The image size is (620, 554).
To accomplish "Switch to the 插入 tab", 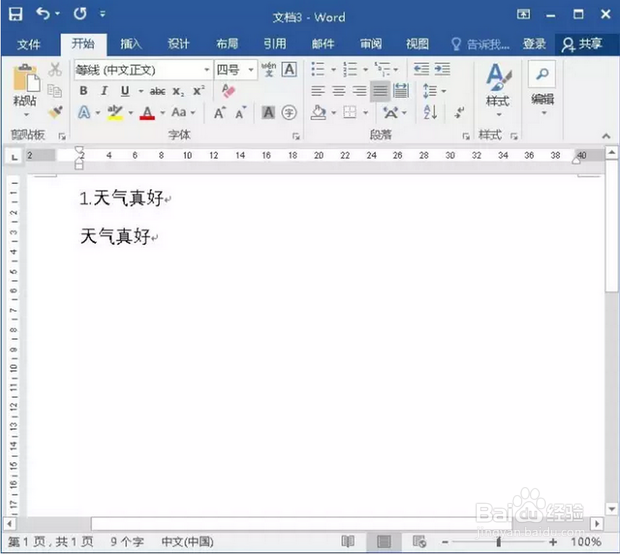I will [131, 44].
